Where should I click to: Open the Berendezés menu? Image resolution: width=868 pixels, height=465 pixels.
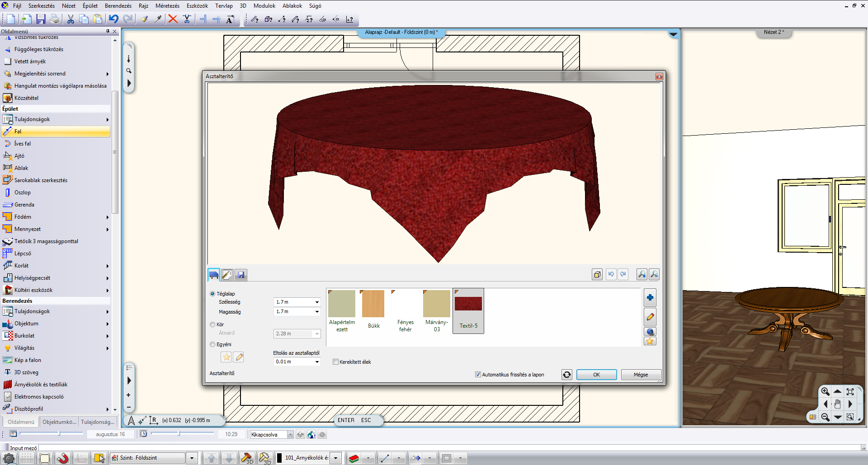click(118, 6)
